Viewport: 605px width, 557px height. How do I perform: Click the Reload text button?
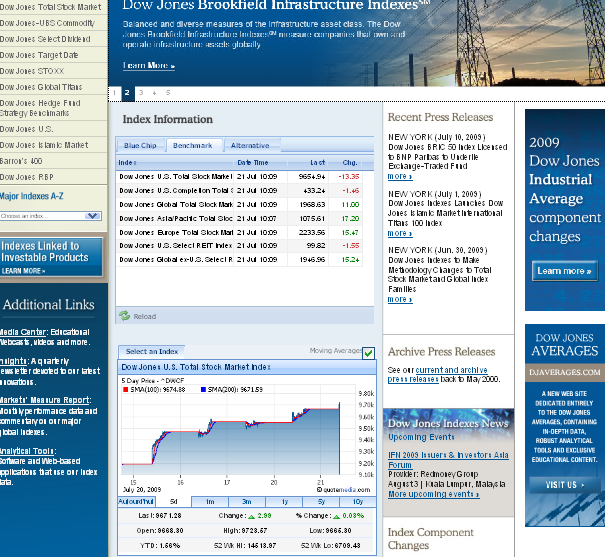tap(145, 316)
